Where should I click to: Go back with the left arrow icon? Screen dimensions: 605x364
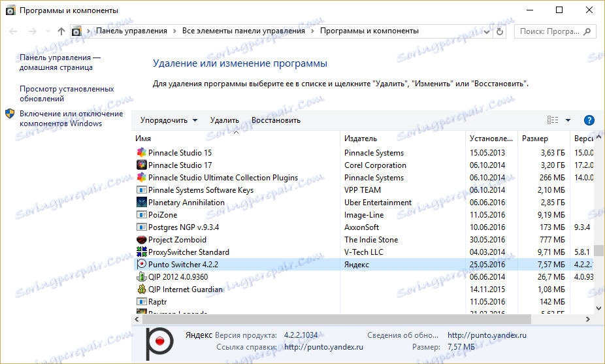pos(13,31)
